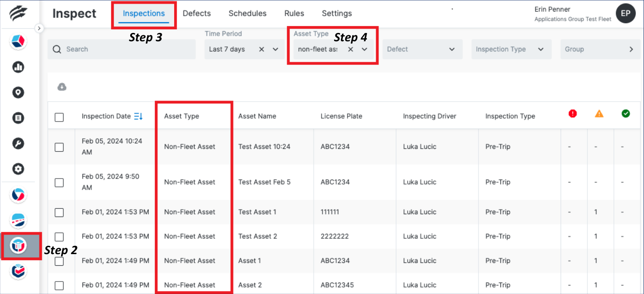644x294 pixels.
Task: Sort by Inspection Date sort icon
Action: (x=138, y=116)
